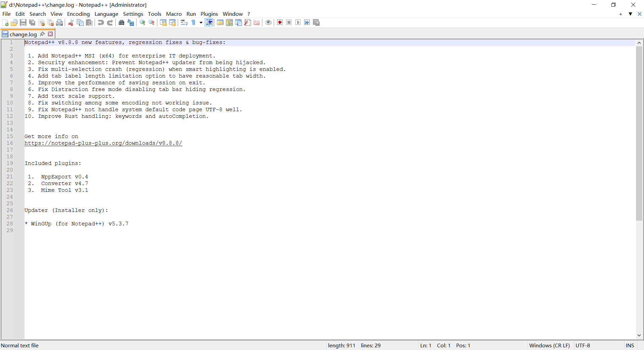Screen dimensions: 644x350
Task: Open the document list triangle at menu bar right
Action: click(x=630, y=14)
